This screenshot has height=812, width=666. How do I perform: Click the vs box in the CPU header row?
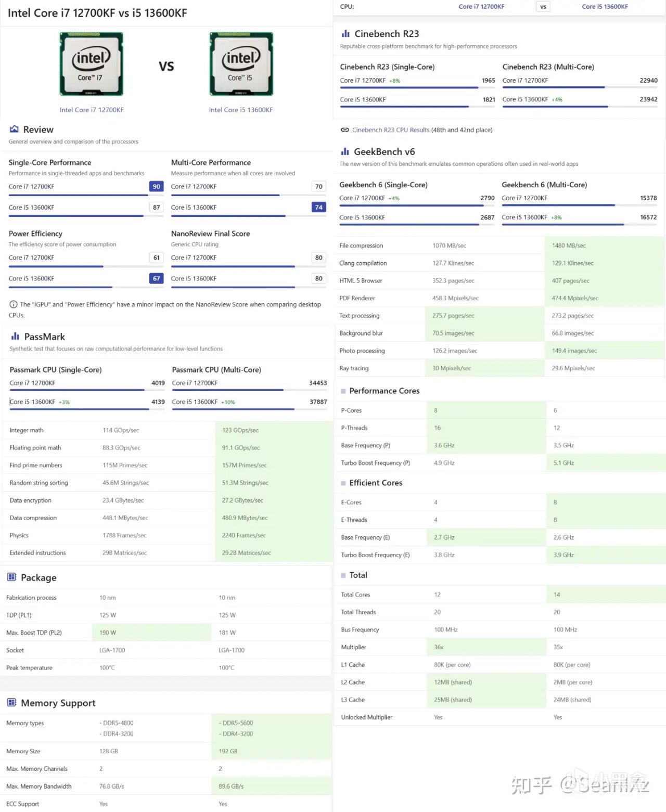[x=543, y=7]
